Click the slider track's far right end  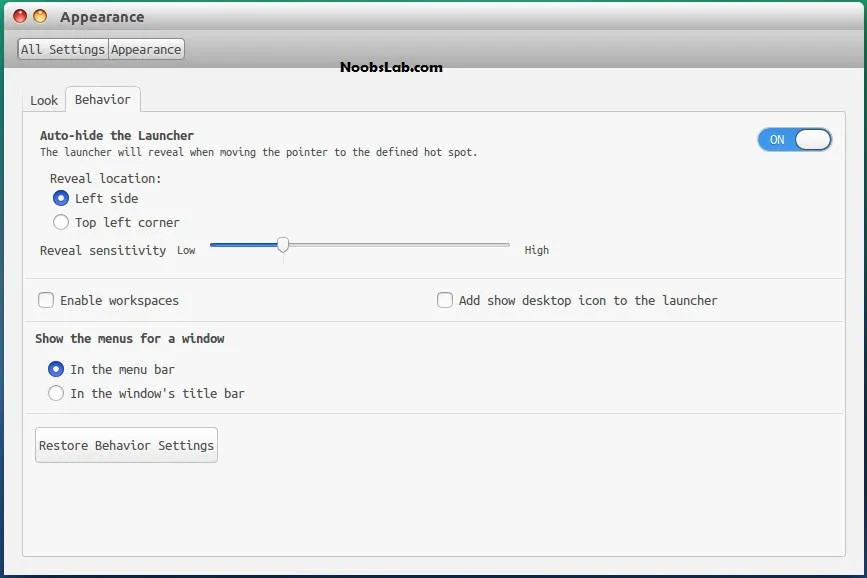coord(506,245)
